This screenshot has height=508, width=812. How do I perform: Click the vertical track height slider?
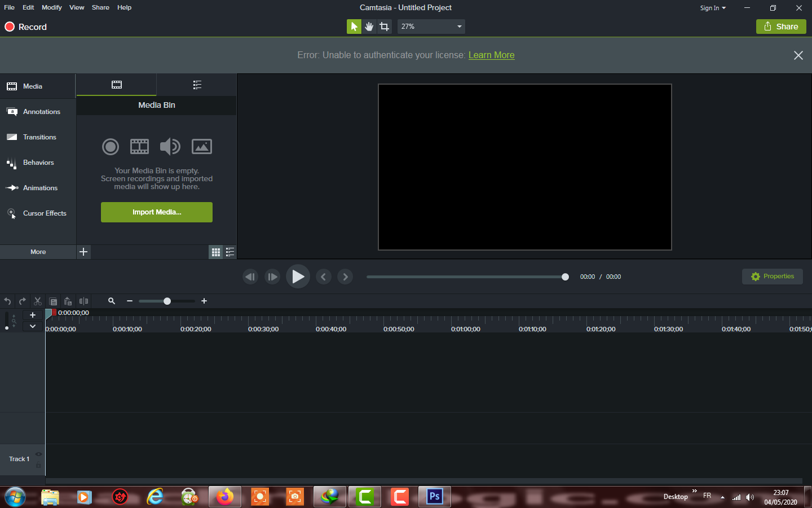[x=7, y=322]
